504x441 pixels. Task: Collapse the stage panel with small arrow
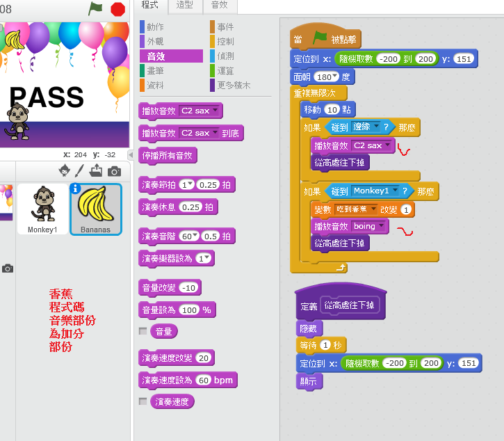coord(130,154)
